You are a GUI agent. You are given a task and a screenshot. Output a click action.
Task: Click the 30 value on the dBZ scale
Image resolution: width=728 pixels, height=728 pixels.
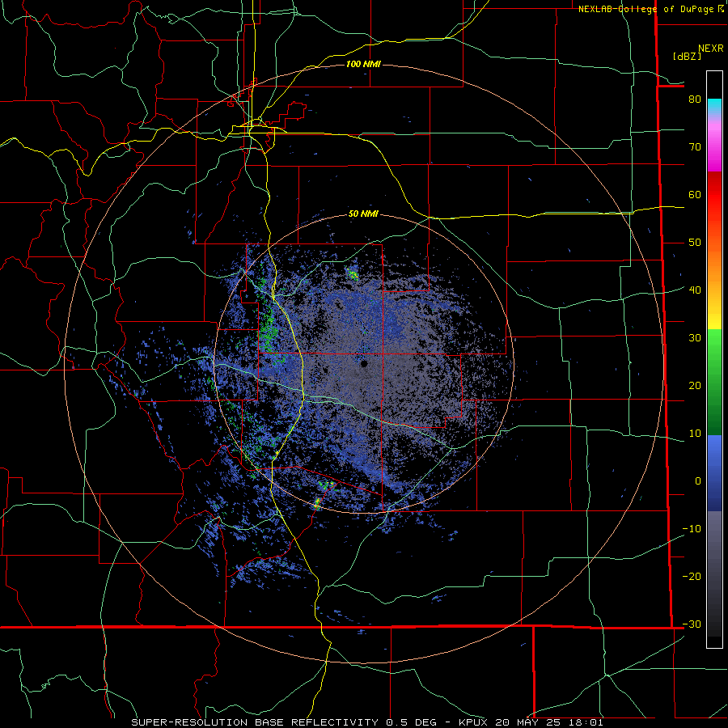point(695,337)
